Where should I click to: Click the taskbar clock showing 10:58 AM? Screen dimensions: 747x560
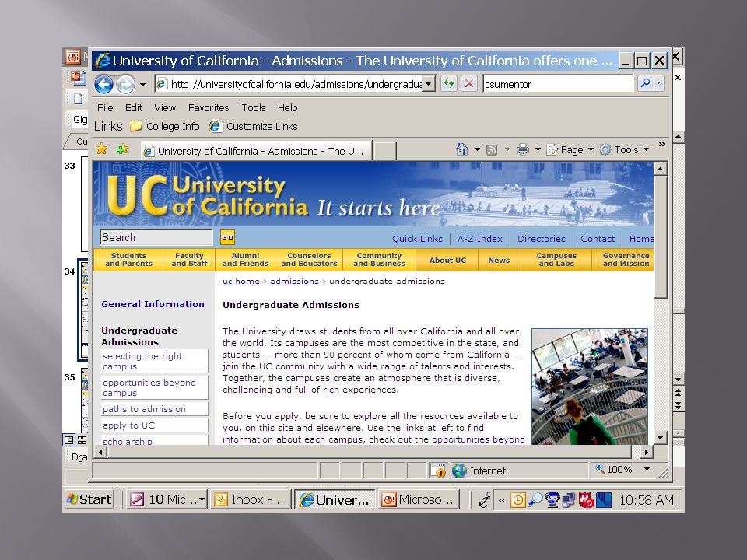647,499
